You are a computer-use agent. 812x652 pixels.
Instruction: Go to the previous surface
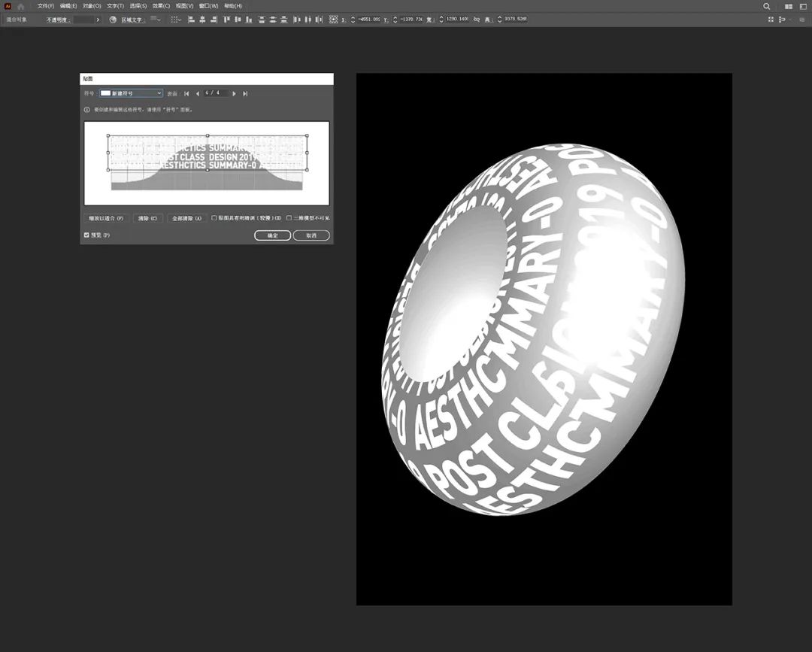point(198,93)
